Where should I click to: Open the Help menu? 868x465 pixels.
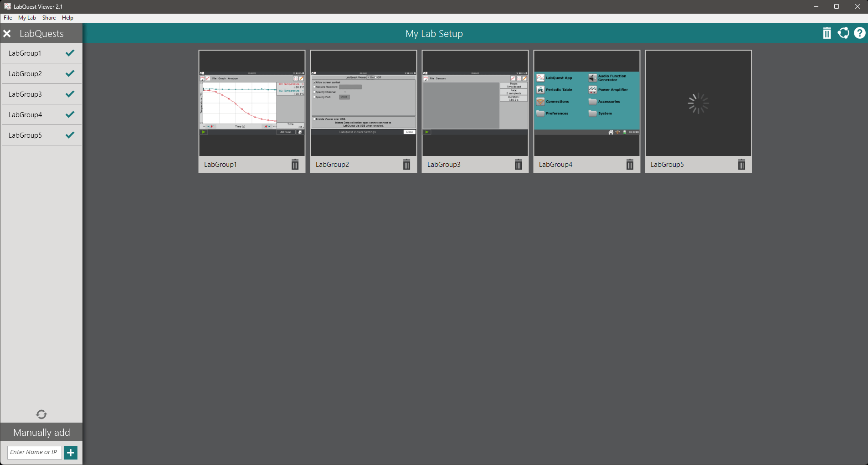[67, 18]
